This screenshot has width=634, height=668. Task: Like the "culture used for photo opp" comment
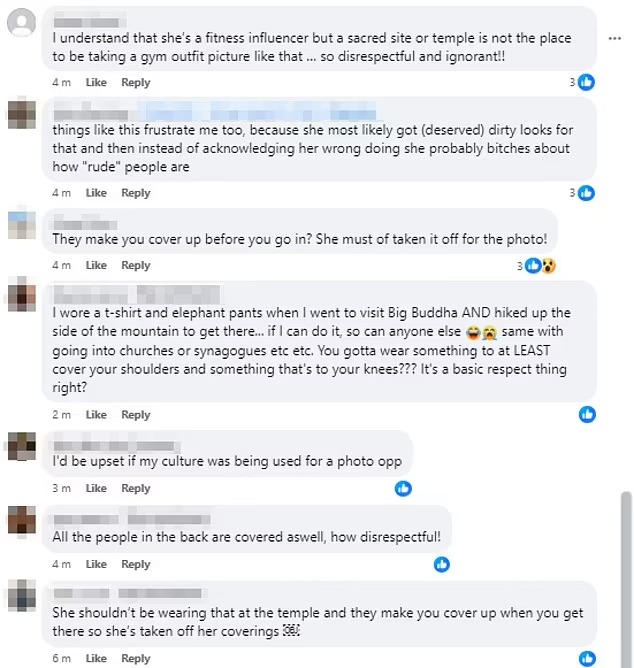(96, 488)
